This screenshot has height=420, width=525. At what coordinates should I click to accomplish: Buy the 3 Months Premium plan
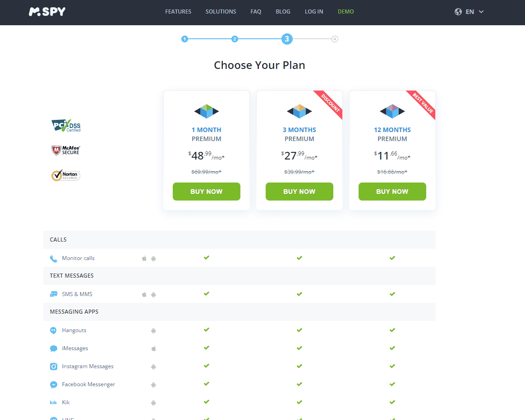(299, 192)
